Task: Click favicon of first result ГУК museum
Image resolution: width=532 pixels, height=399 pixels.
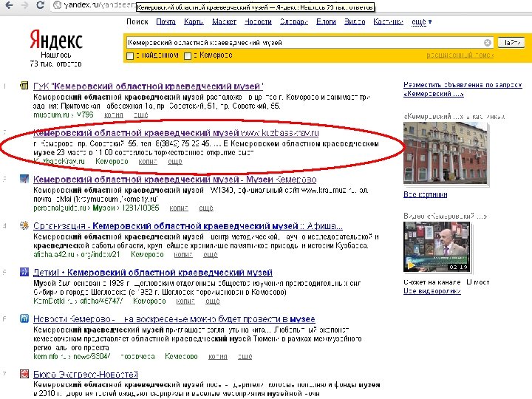Action: [24, 86]
